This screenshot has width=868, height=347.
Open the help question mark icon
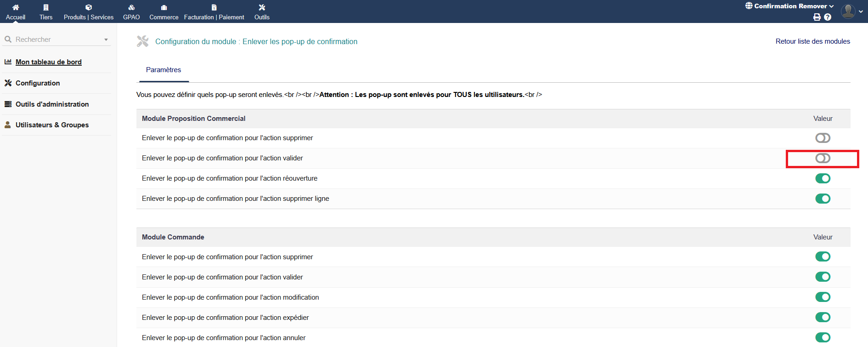tap(828, 17)
